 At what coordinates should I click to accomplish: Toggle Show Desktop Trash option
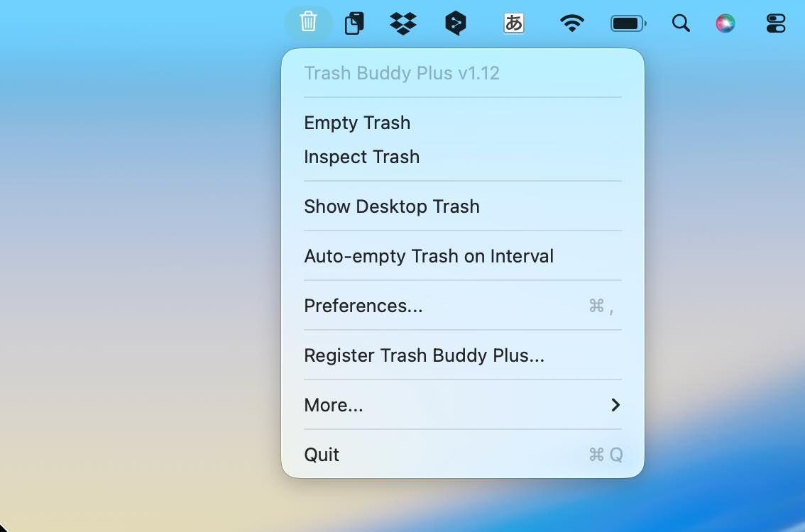tap(463, 206)
